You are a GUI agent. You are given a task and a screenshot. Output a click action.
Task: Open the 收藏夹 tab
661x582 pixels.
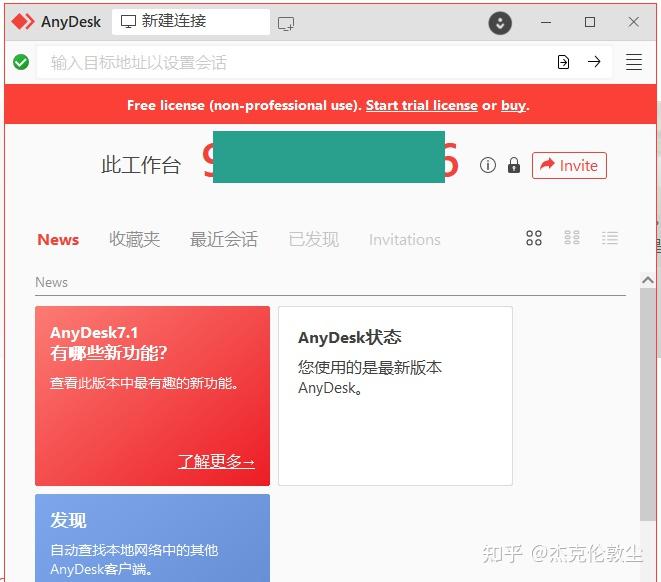click(134, 239)
